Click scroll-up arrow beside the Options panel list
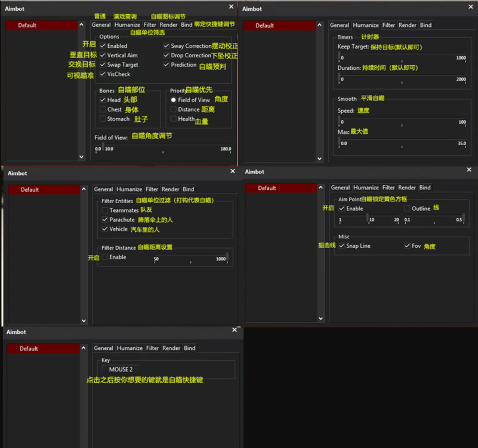478x448 pixels. point(82,25)
